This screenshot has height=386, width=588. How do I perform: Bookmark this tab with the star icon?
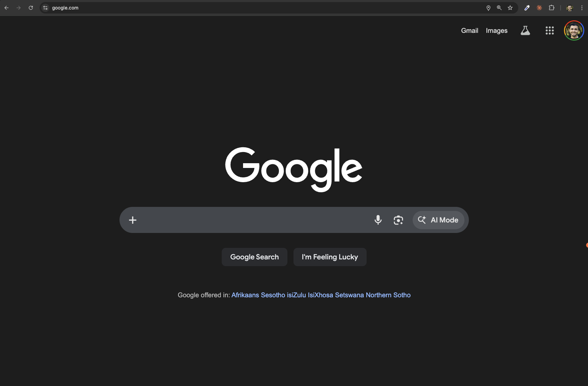coord(510,8)
